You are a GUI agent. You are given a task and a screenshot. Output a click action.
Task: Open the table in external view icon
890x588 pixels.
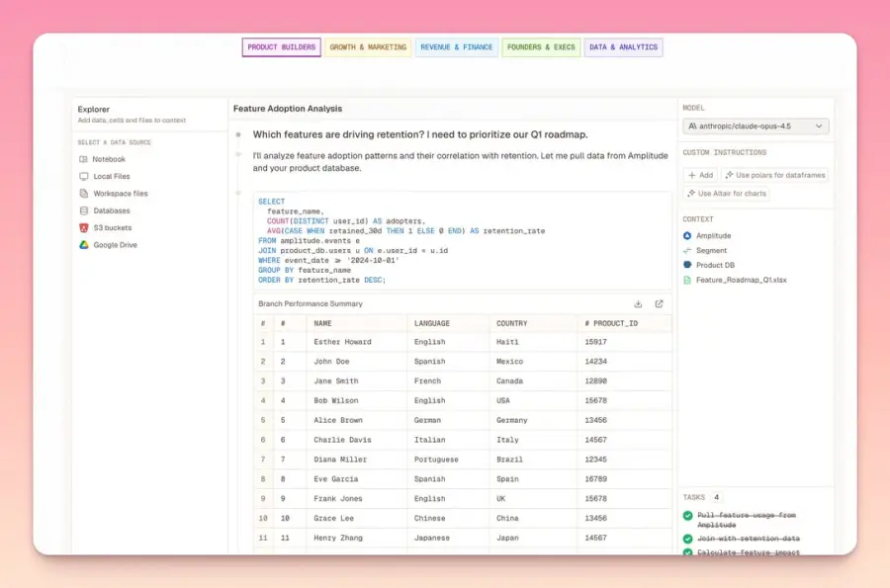tap(659, 304)
